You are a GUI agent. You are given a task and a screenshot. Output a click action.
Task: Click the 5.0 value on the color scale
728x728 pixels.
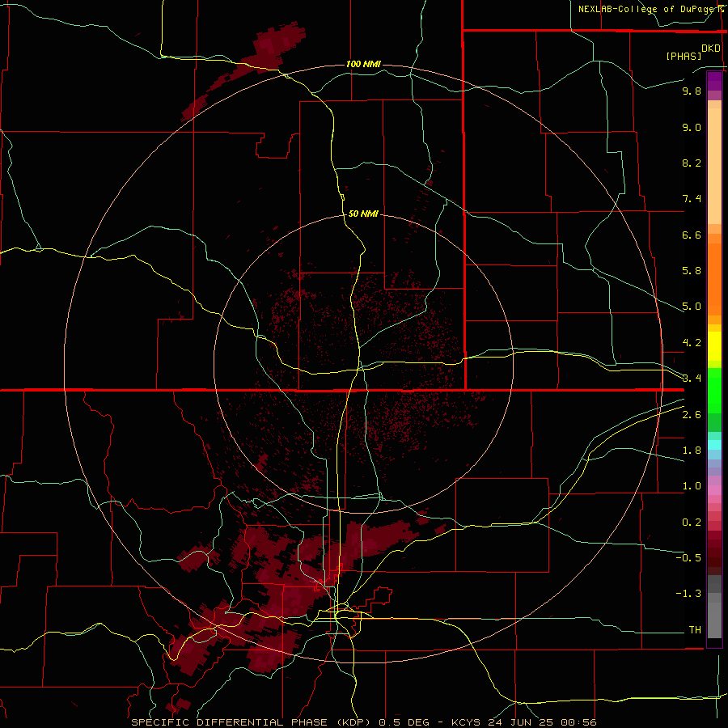click(x=692, y=307)
